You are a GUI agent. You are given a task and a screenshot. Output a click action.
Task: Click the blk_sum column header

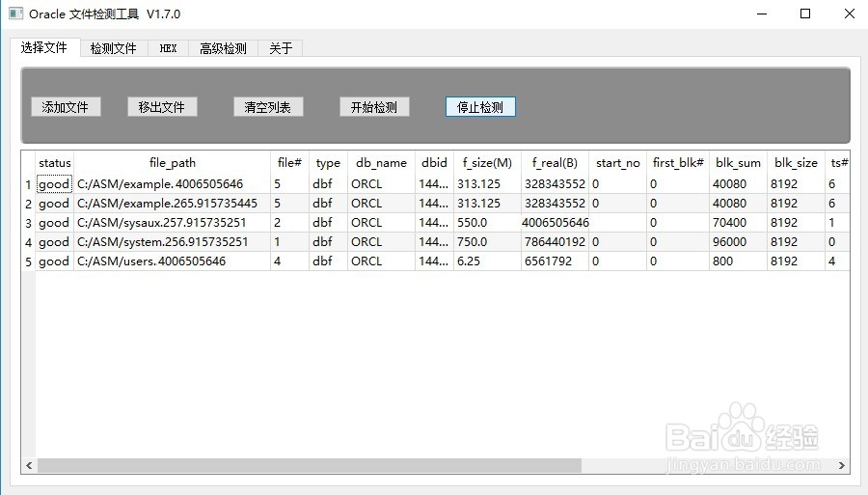(x=738, y=163)
